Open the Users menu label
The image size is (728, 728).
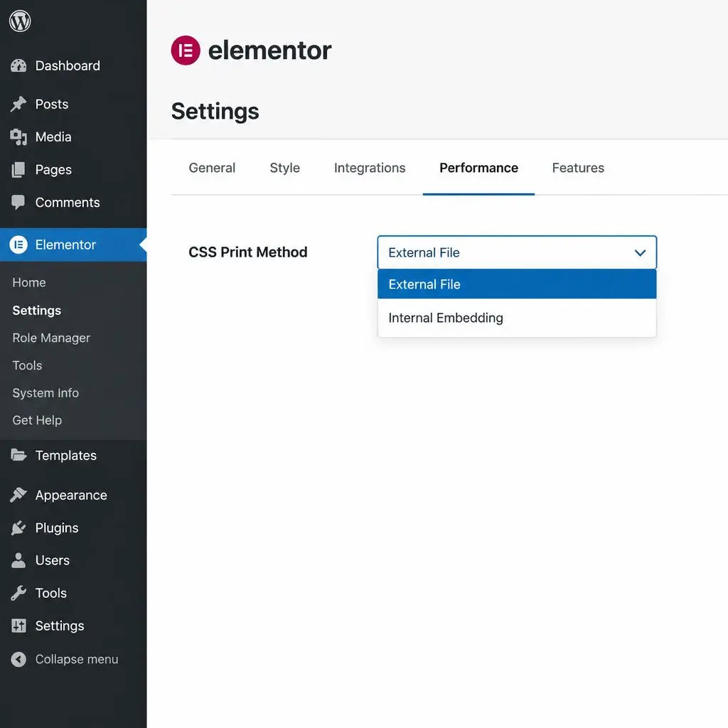(53, 560)
